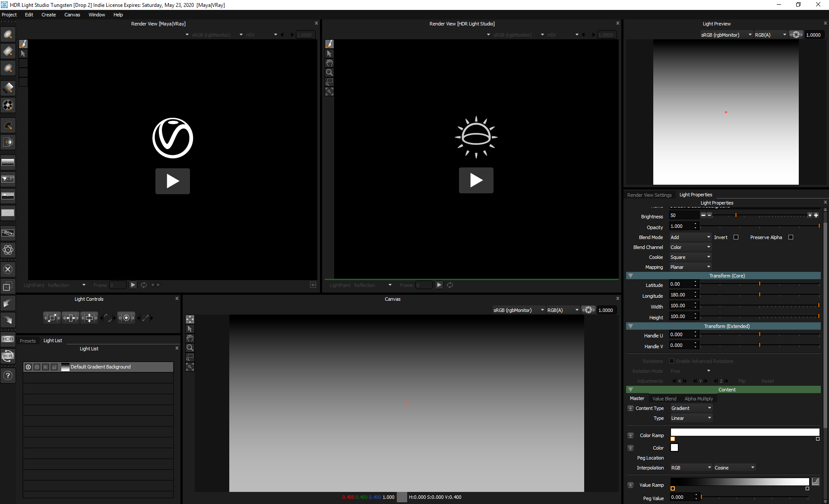Toggle lock on Default Gradient Background light
The width and height of the screenshot is (829, 504).
[x=54, y=367]
